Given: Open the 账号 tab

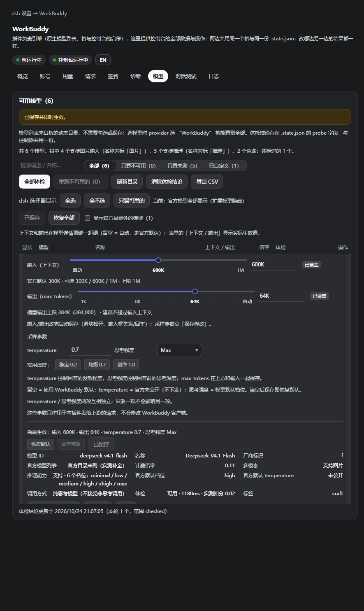Looking at the screenshot, I should (x=45, y=76).
